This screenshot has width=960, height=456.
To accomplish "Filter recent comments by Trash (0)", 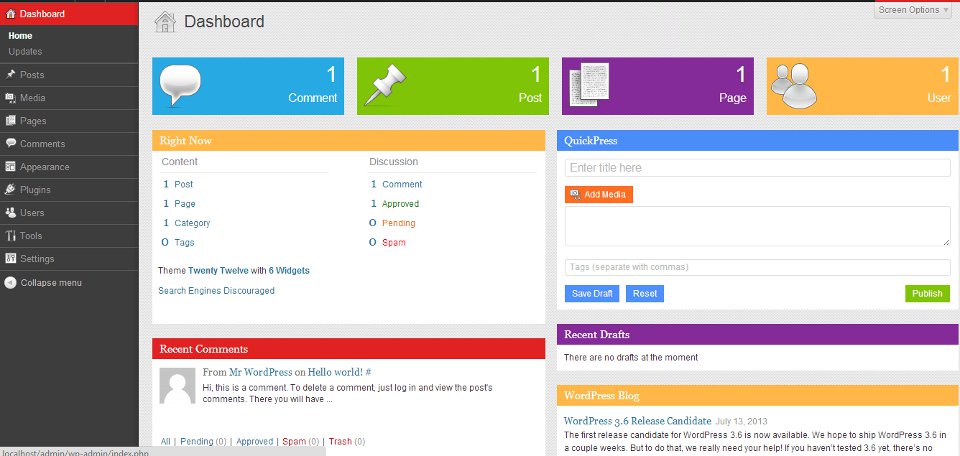I will pos(347,441).
